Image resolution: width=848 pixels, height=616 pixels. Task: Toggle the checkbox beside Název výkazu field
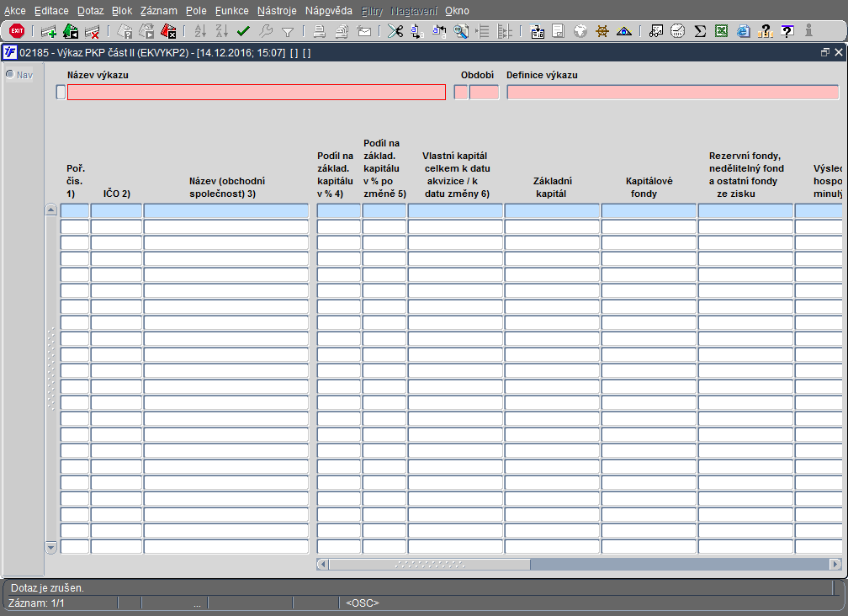[x=60, y=93]
